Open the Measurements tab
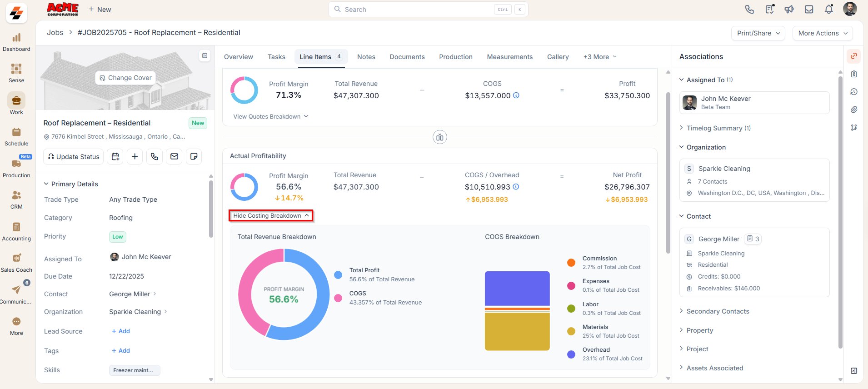Screen dimensions: 868x389 (510, 57)
